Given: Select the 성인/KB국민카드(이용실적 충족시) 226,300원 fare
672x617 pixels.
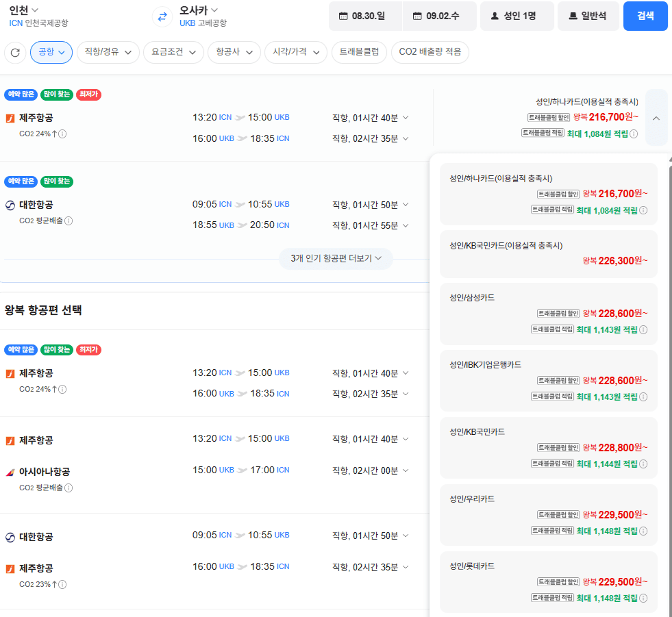Looking at the screenshot, I should click(x=549, y=253).
